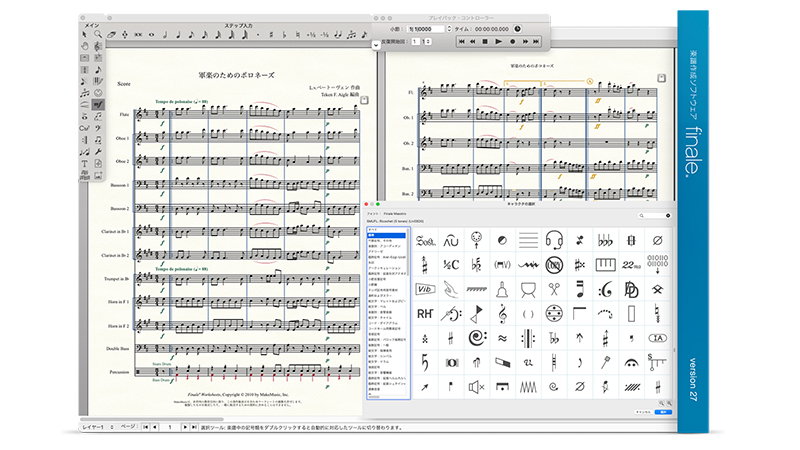800x450 pixels.
Task: Select the binary digits symbol
Action: [x=658, y=264]
